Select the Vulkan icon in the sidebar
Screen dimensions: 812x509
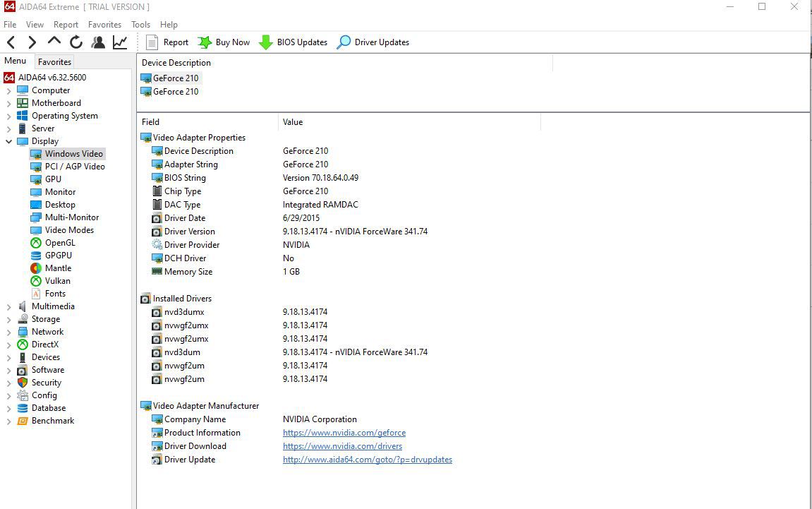36,281
